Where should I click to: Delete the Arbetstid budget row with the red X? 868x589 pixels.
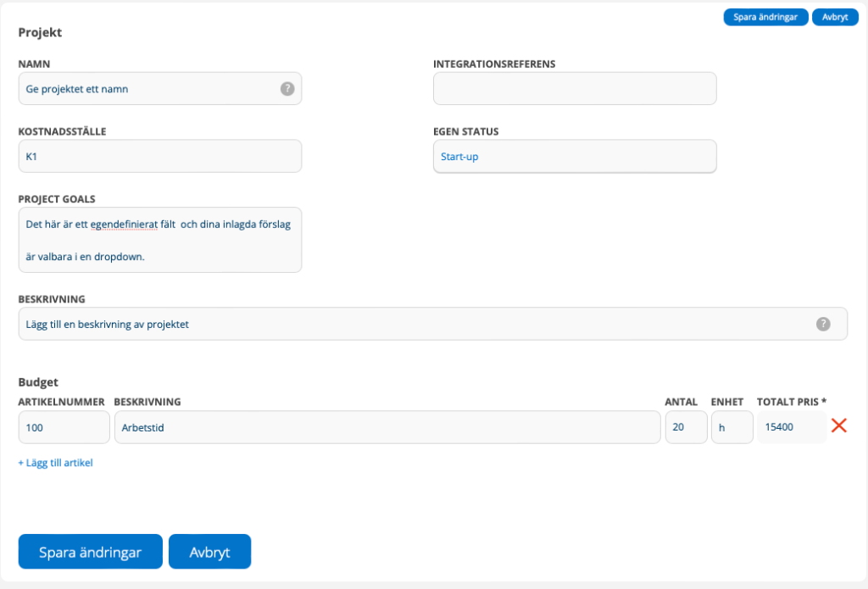click(838, 426)
